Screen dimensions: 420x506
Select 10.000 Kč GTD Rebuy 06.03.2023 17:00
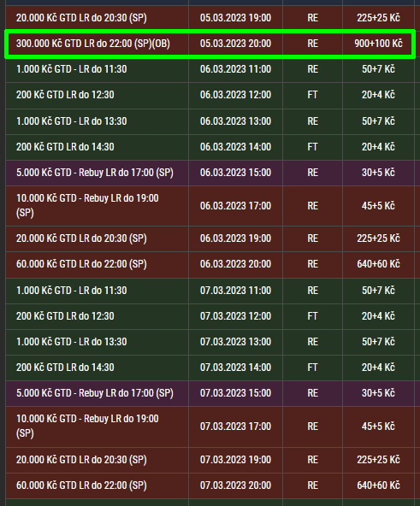click(x=210, y=206)
